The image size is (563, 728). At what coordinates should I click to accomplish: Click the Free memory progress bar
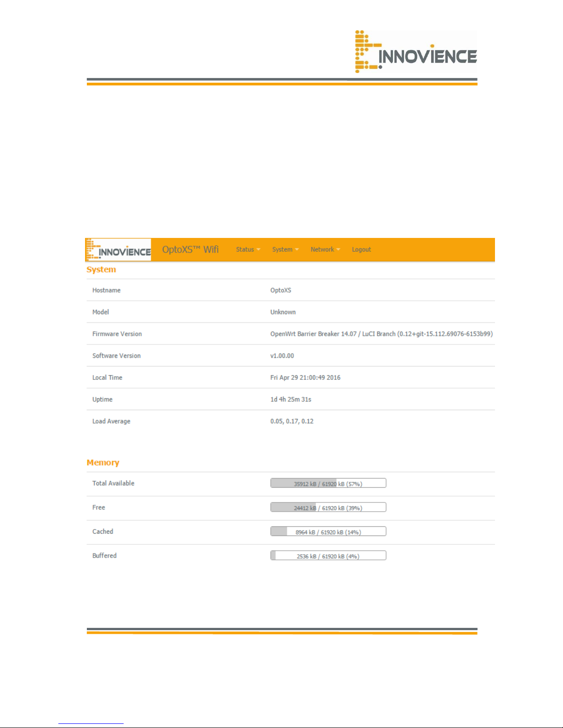(328, 507)
